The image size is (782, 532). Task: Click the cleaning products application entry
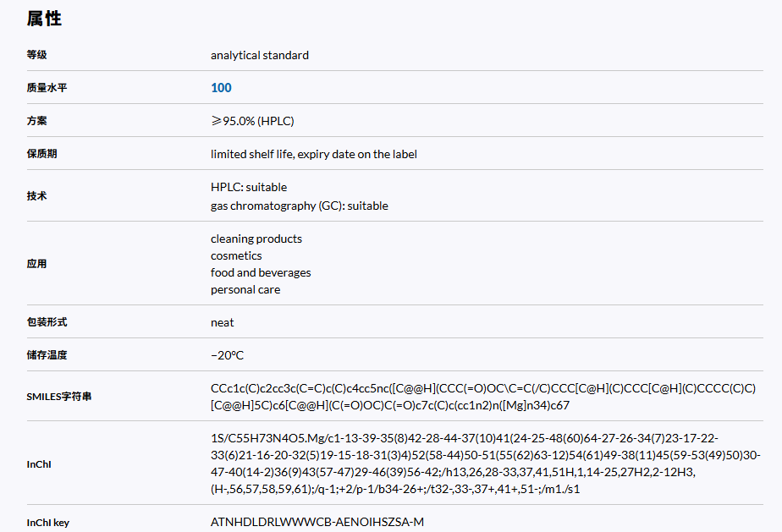coord(256,239)
